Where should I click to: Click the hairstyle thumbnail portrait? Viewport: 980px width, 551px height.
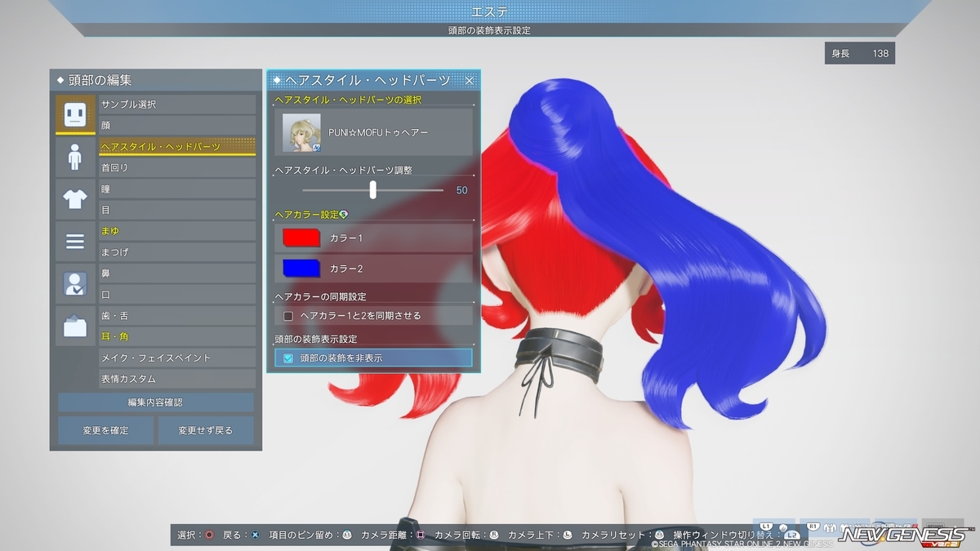(x=301, y=132)
